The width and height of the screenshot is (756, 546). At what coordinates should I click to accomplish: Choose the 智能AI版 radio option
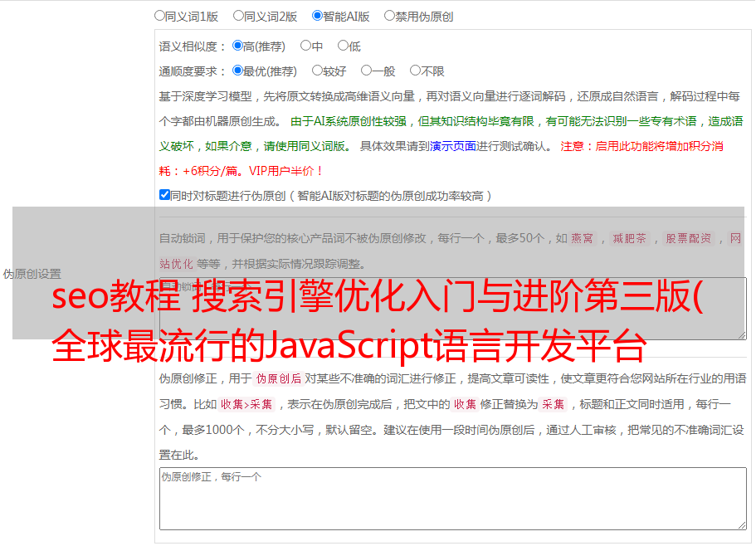[317, 16]
